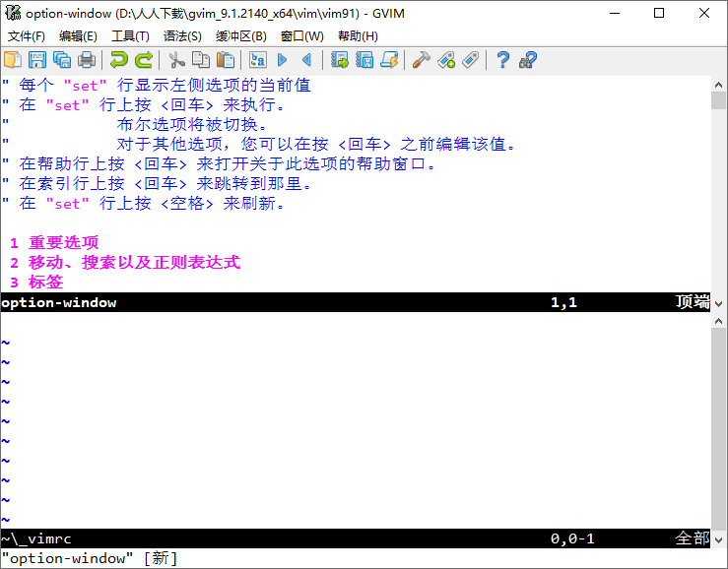
Task: Open the 帮助(H) menu
Action: click(358, 36)
